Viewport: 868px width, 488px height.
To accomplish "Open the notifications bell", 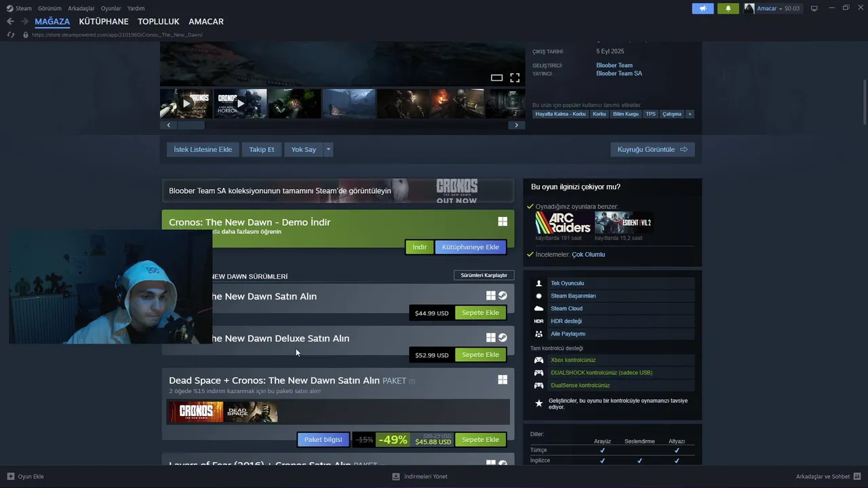I will pyautogui.click(x=728, y=8).
